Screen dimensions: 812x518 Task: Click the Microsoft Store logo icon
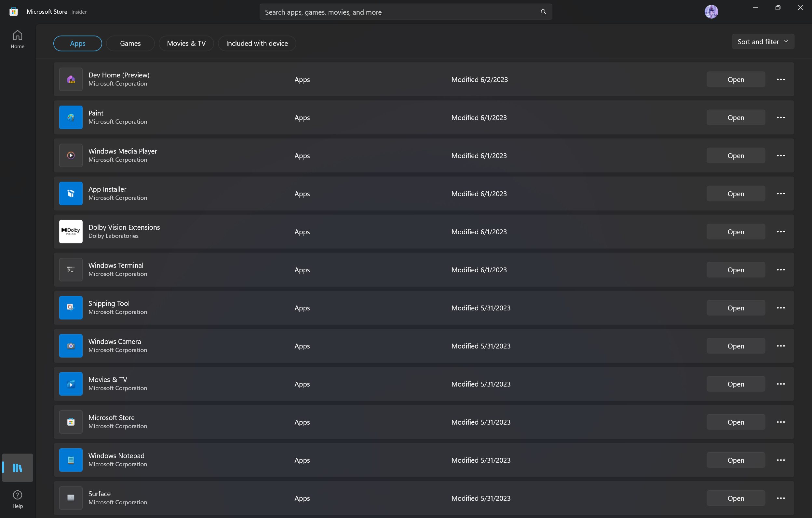tap(13, 11)
